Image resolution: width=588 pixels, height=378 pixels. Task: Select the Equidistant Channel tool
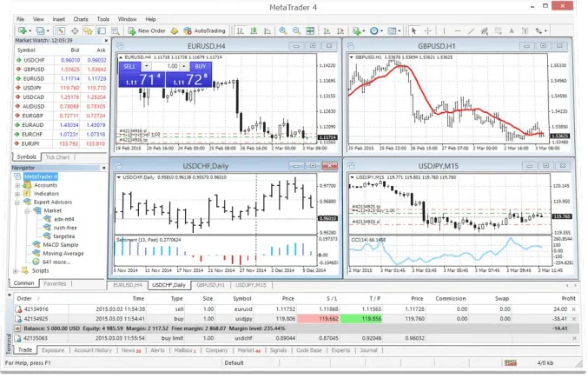(485, 30)
